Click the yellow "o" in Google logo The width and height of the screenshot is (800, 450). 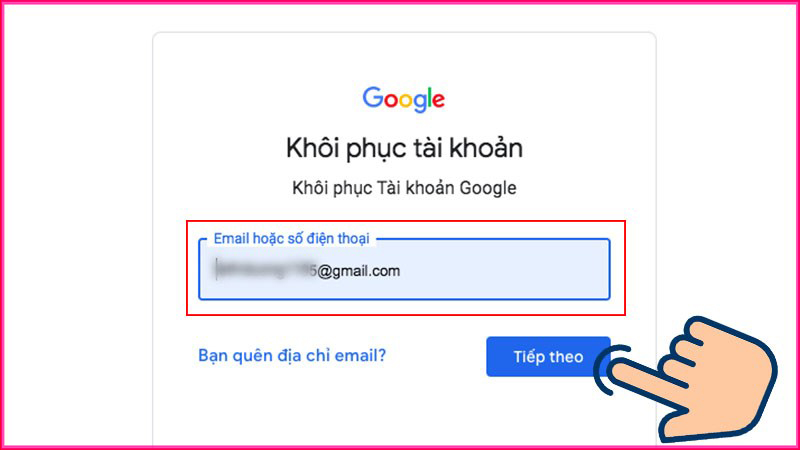(x=406, y=101)
